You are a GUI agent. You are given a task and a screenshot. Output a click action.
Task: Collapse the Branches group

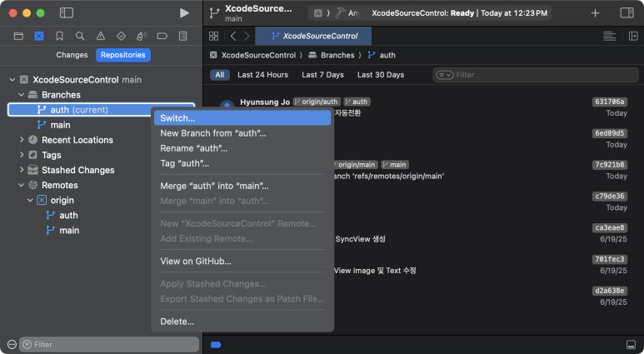(x=22, y=95)
